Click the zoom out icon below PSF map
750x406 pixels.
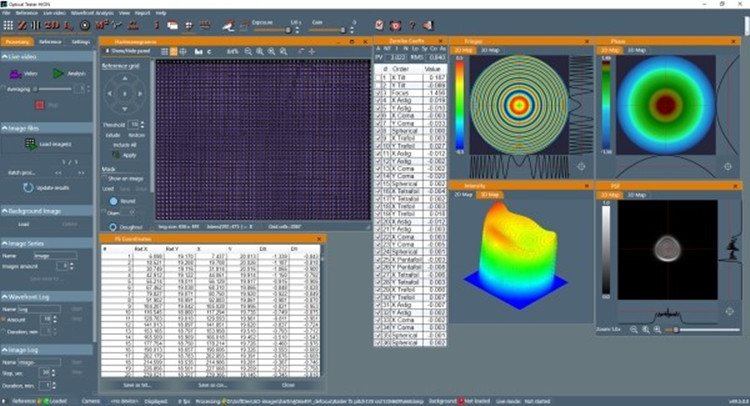coord(633,329)
